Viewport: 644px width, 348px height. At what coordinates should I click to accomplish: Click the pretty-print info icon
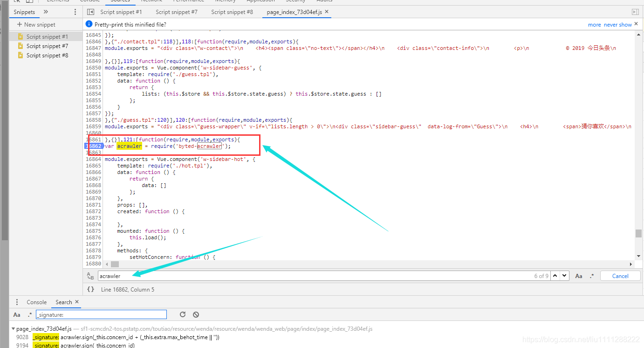[89, 24]
